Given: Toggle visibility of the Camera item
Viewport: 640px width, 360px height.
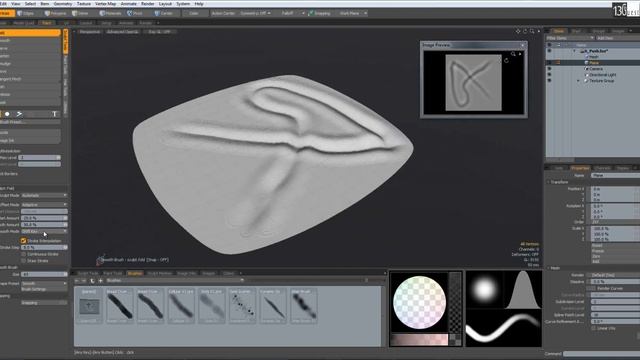Looking at the screenshot, I should [549, 69].
